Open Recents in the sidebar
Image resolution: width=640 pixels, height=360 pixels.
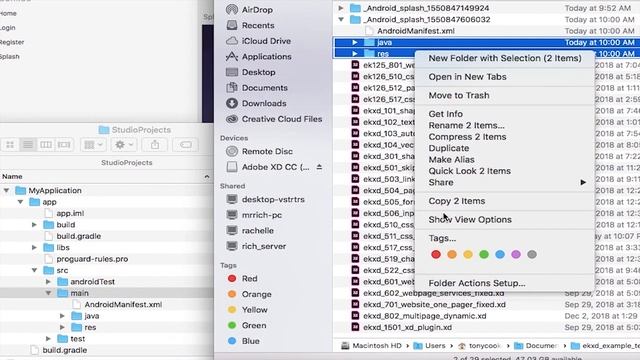250,25
